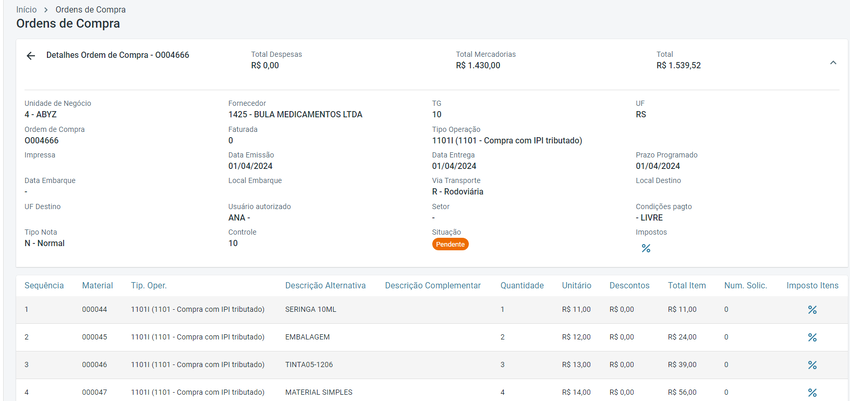Viewport: 850px width, 401px height.
Task: Click the Ordens de Compra breadcrumb
Action: coord(91,10)
